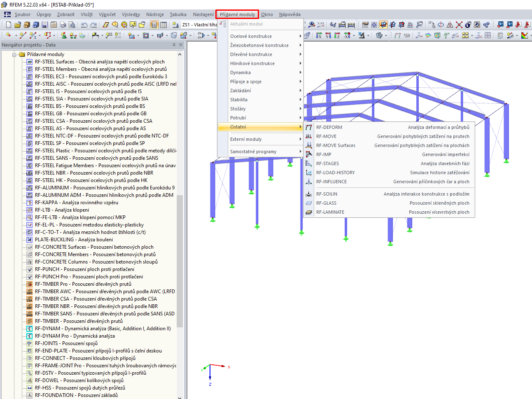Select RF-SOILIN soil interaction module
This screenshot has height=399, width=532.
tap(389, 194)
